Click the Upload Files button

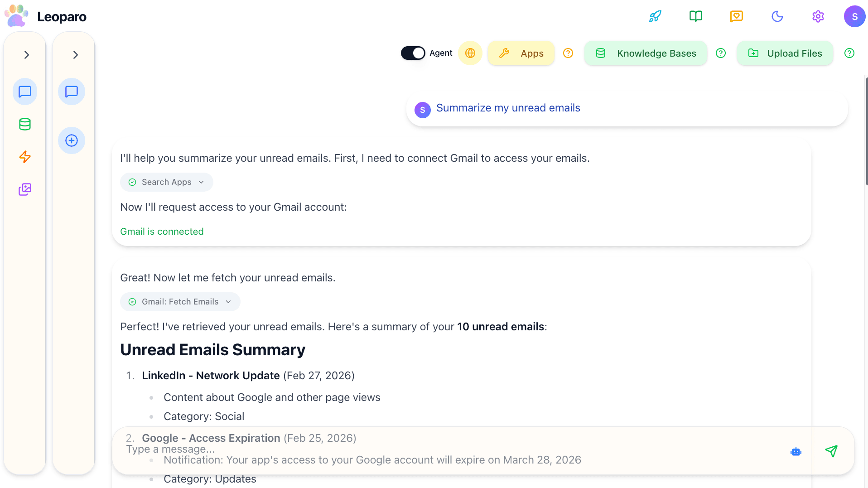pos(785,53)
